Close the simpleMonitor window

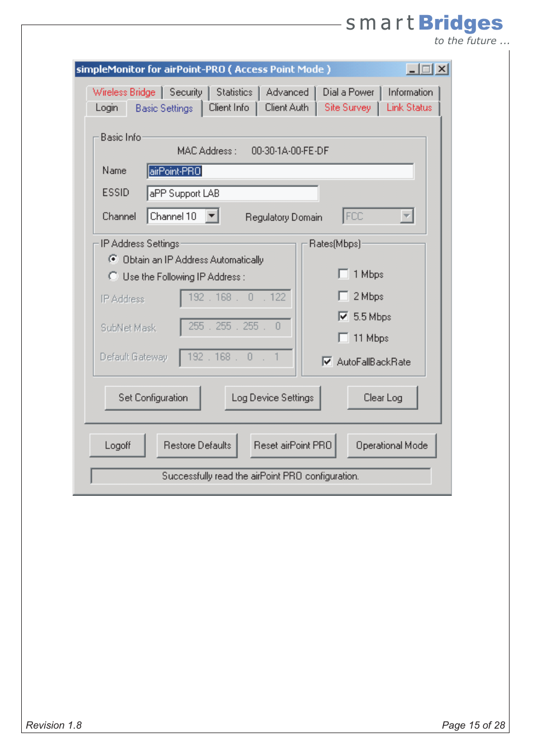(442, 69)
